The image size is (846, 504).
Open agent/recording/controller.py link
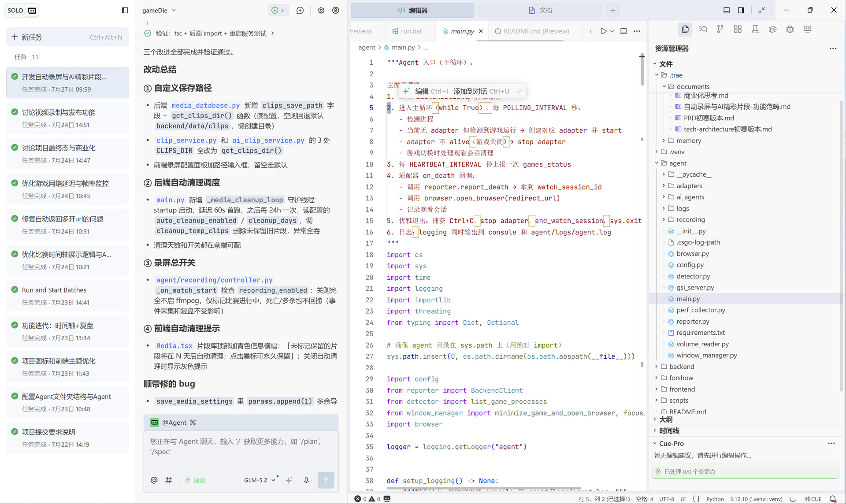214,280
